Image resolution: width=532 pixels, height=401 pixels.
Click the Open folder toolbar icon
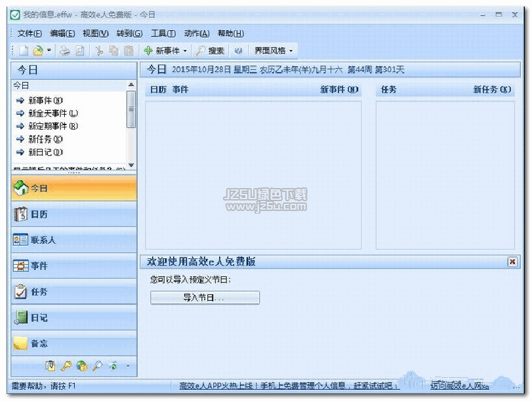pyautogui.click(x=38, y=51)
